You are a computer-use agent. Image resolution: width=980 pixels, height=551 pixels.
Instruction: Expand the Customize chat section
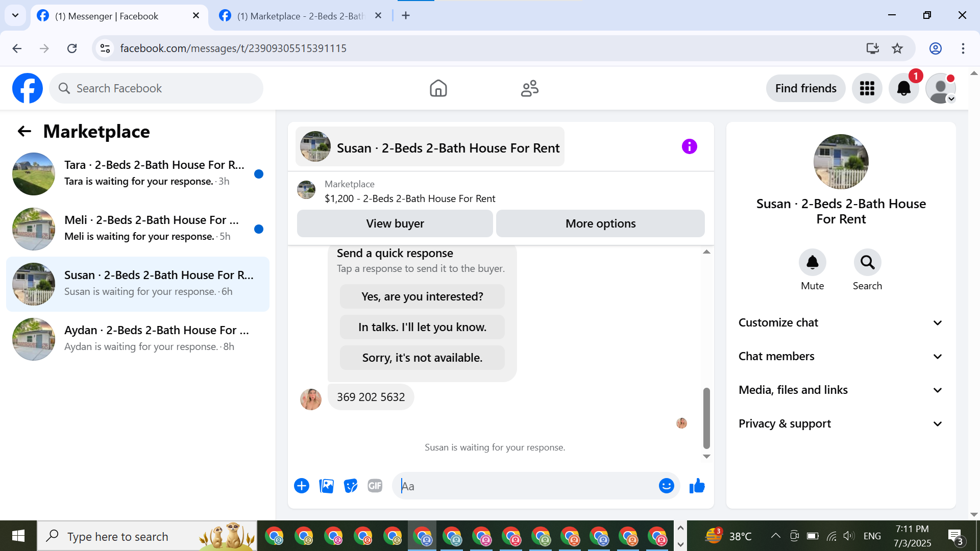(x=841, y=323)
